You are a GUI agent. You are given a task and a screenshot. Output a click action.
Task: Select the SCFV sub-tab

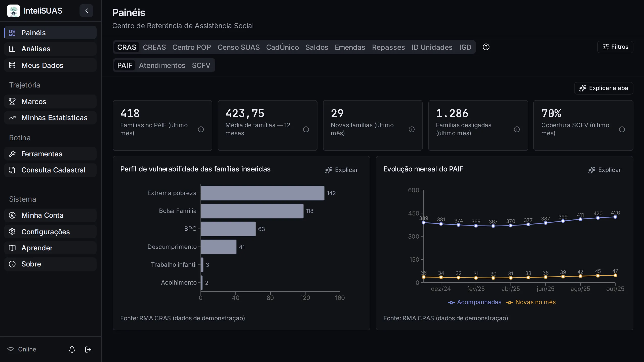point(201,65)
